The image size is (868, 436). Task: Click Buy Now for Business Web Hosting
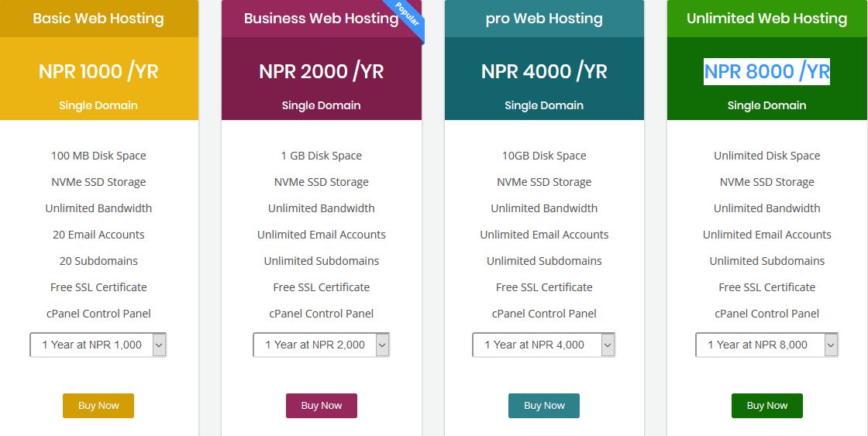[x=321, y=406]
